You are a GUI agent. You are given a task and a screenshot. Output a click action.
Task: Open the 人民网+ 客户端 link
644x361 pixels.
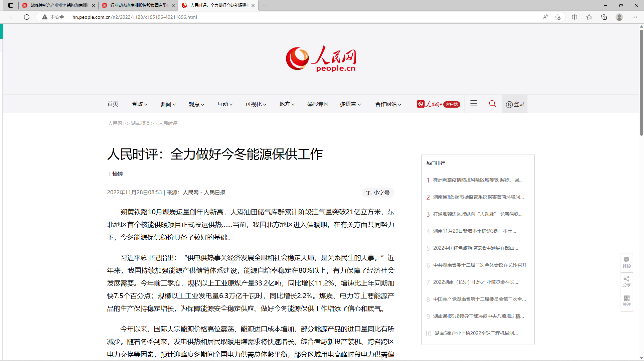[438, 104]
